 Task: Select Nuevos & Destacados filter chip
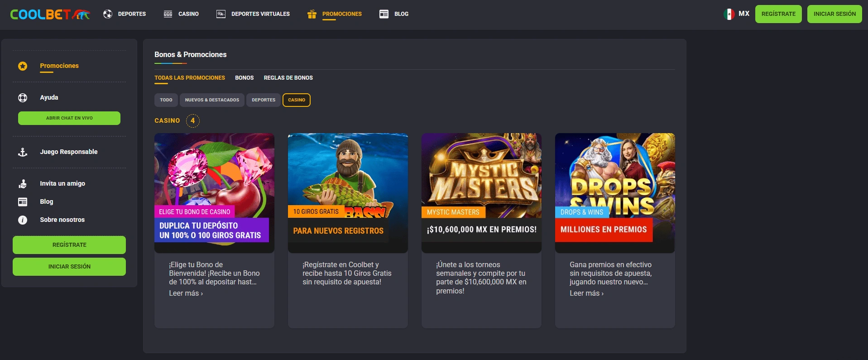(x=212, y=100)
